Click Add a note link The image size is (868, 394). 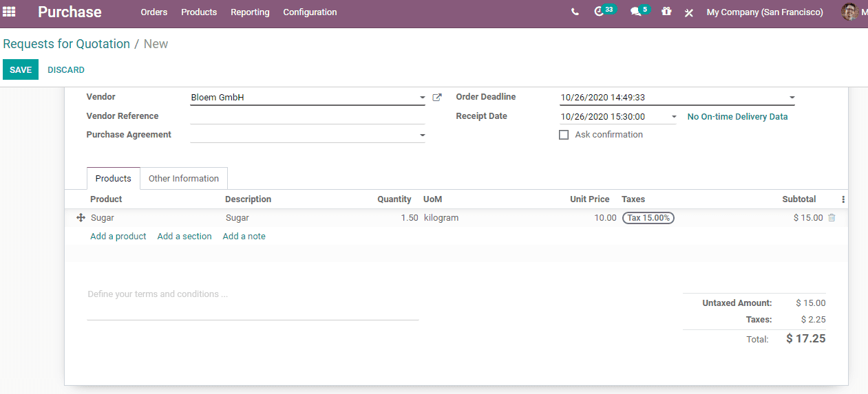point(244,236)
